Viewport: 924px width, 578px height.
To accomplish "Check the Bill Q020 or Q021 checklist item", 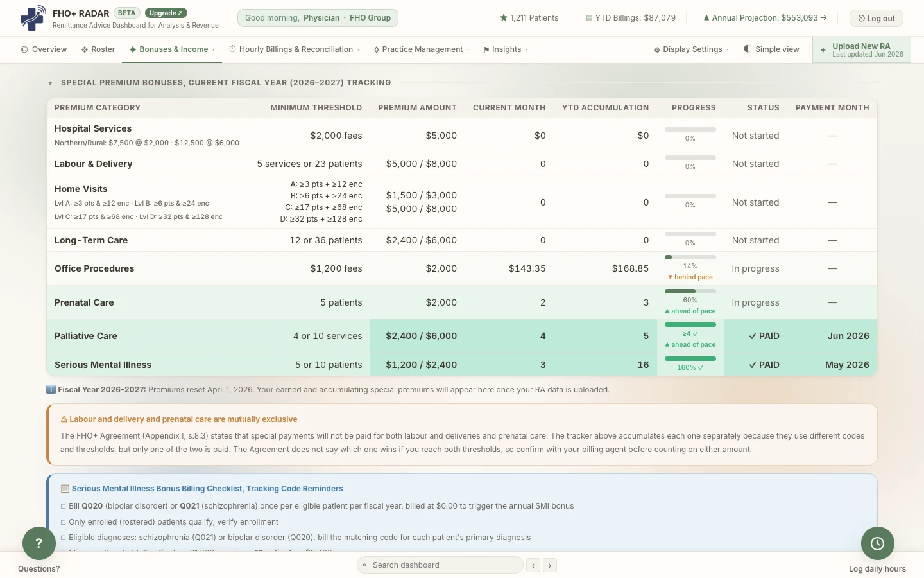I will [64, 506].
